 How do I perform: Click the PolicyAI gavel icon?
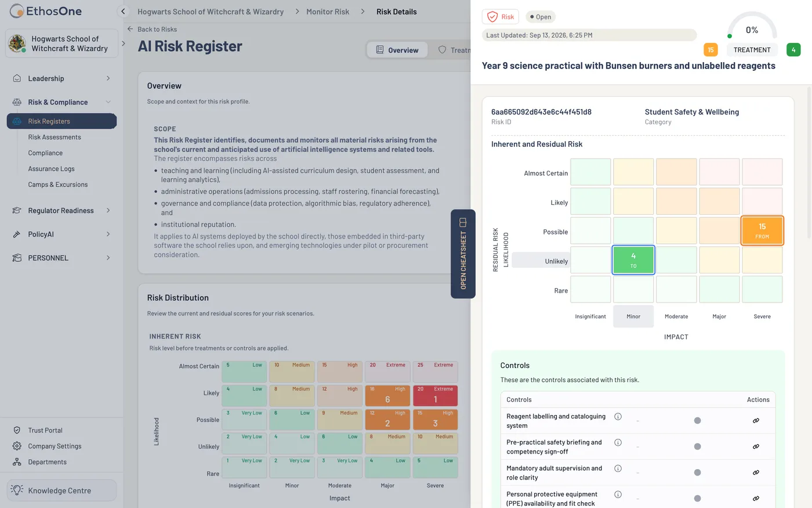coord(17,234)
